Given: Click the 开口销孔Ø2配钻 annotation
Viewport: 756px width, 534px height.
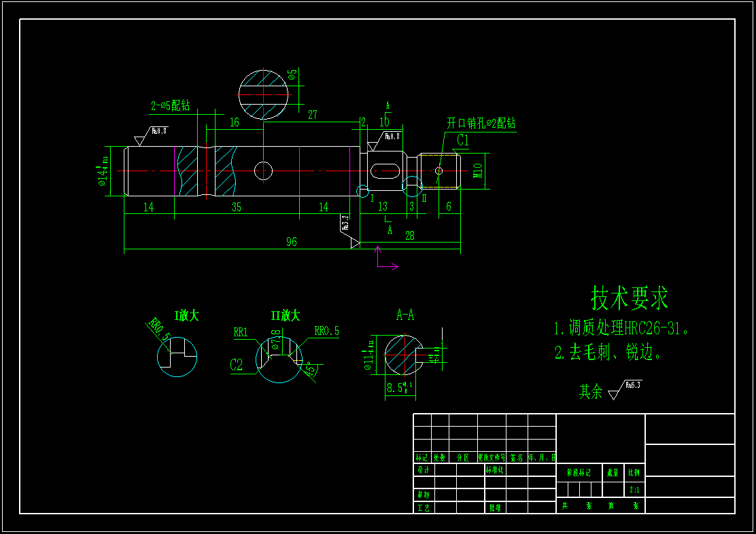Looking at the screenshot, I should pyautogui.click(x=483, y=123).
